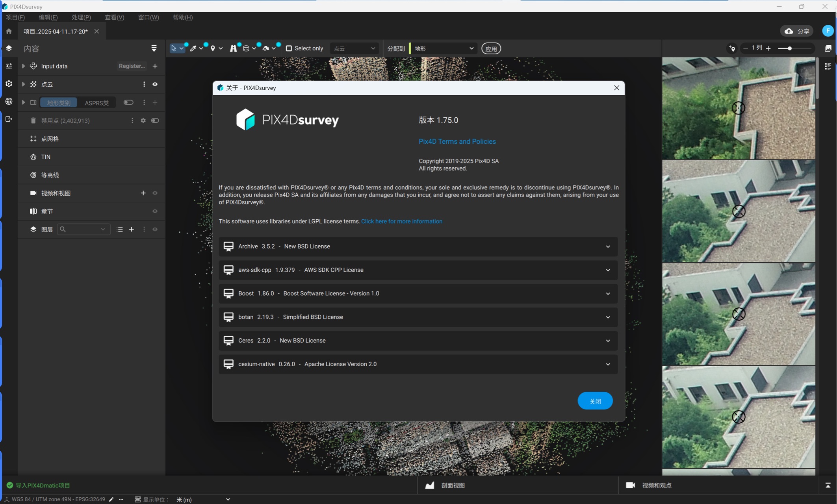Open the image gallery icon top right
Screen dimensions: 837x504
click(828, 48)
